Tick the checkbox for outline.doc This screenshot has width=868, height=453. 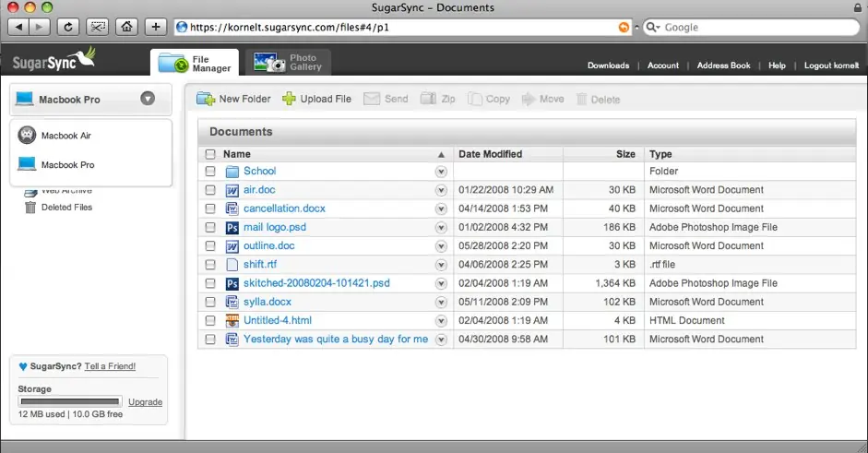click(x=210, y=246)
